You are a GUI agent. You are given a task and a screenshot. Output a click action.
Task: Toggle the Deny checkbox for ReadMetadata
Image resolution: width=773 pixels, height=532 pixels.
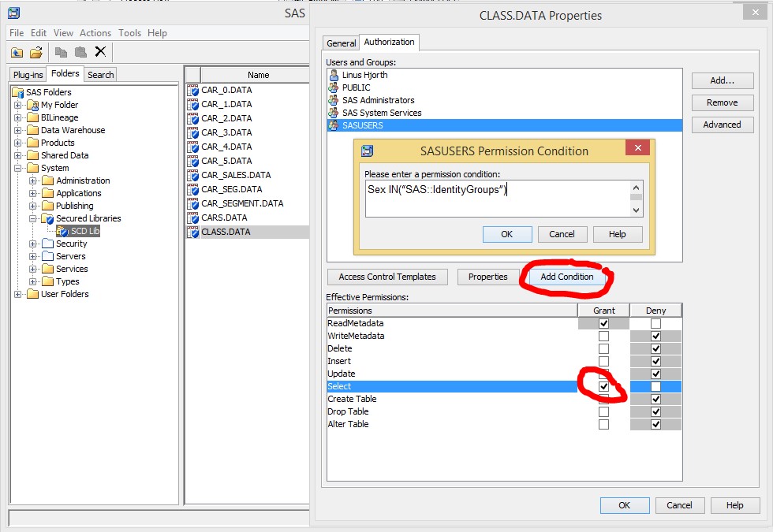coord(655,324)
